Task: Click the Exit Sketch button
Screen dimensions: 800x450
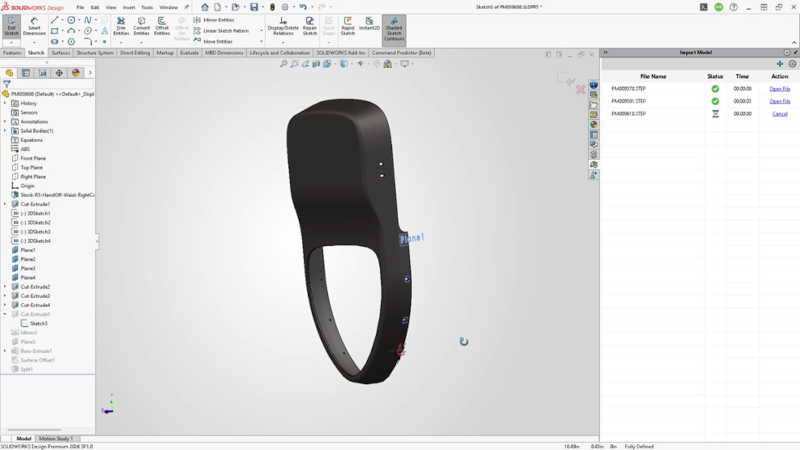Action: tap(12, 26)
